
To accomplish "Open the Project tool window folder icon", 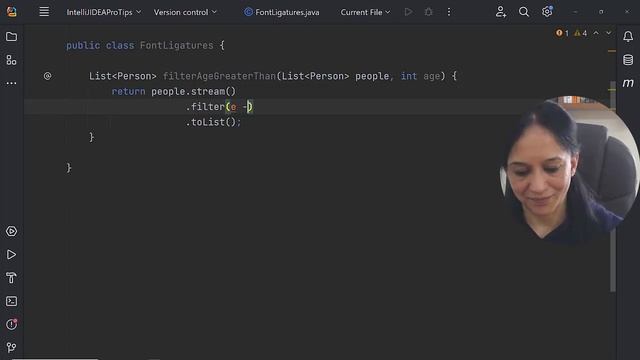I will click(x=11, y=37).
